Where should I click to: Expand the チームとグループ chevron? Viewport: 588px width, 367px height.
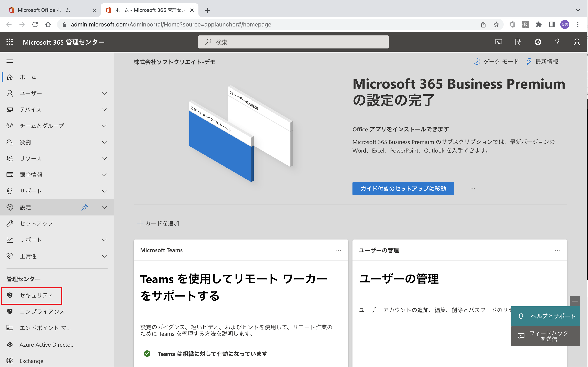(104, 126)
